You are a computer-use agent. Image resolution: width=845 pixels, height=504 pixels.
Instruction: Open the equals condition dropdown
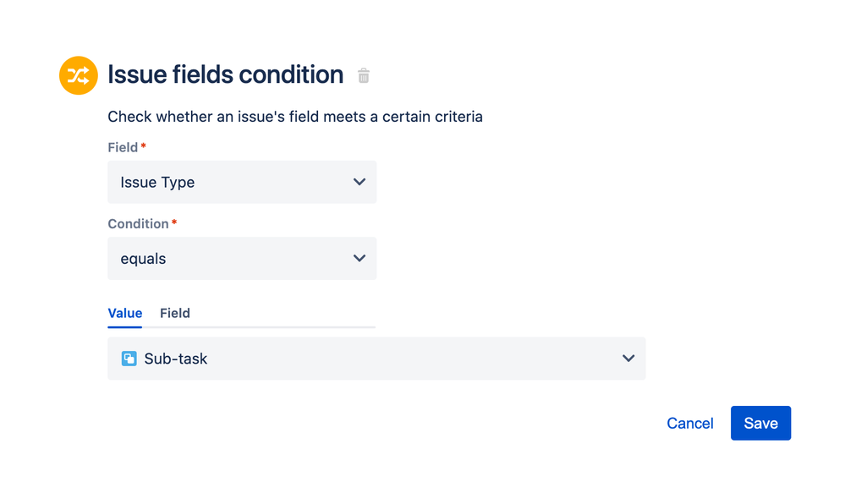pyautogui.click(x=242, y=258)
